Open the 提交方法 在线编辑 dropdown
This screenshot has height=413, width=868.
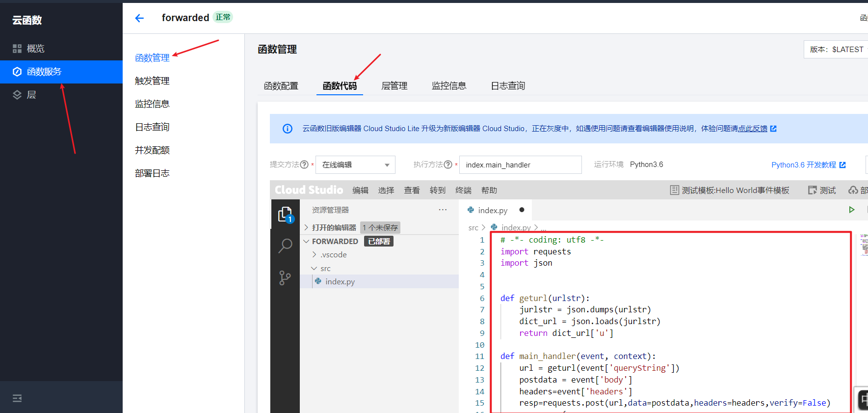355,165
